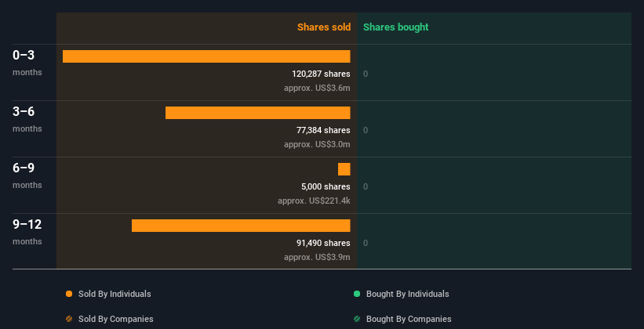Click the 3–6 months orange sold bar

(x=258, y=113)
